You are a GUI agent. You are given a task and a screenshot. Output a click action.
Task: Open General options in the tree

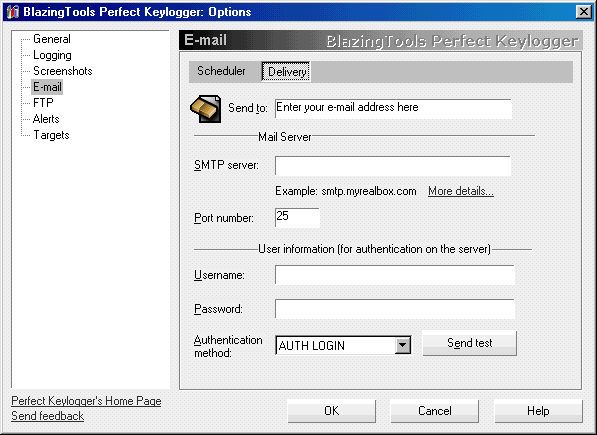coord(52,39)
